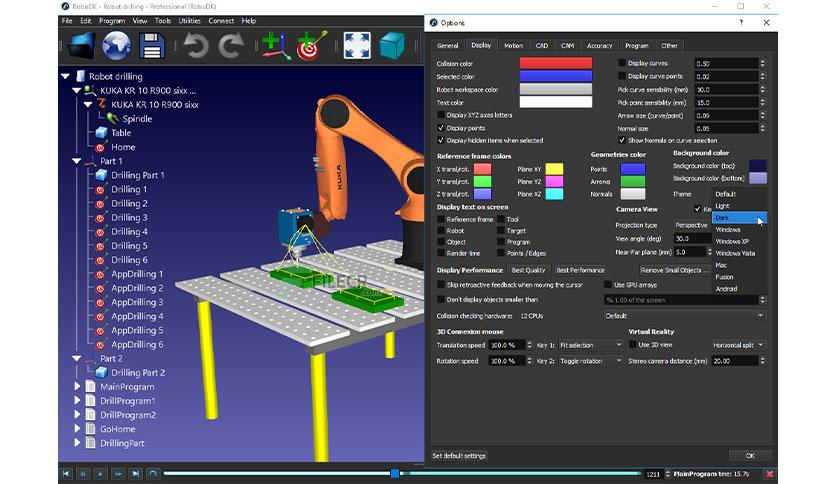Enable Display curves checkbox
The image size is (836, 484).
(622, 63)
